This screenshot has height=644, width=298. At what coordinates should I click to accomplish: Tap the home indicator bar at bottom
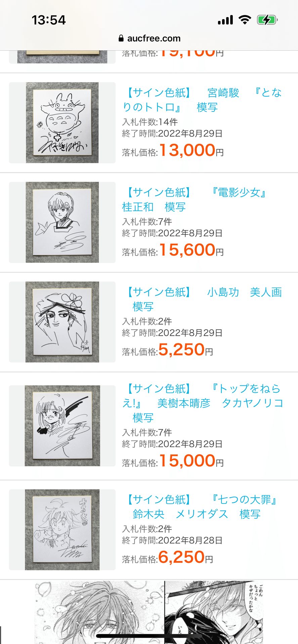[x=149, y=636]
